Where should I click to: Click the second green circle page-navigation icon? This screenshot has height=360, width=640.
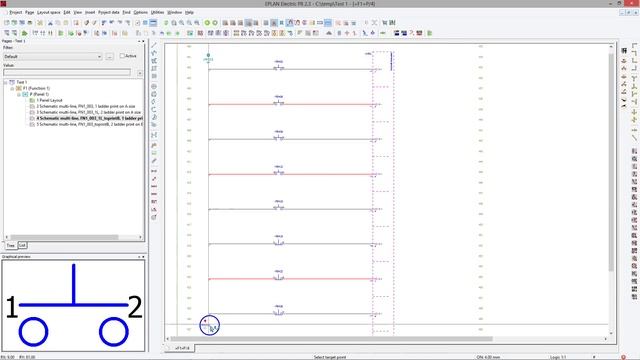215,23
